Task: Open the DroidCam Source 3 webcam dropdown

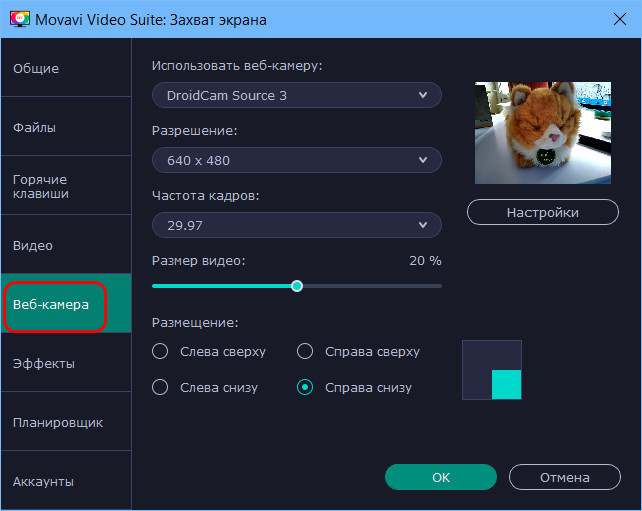Action: tap(297, 95)
